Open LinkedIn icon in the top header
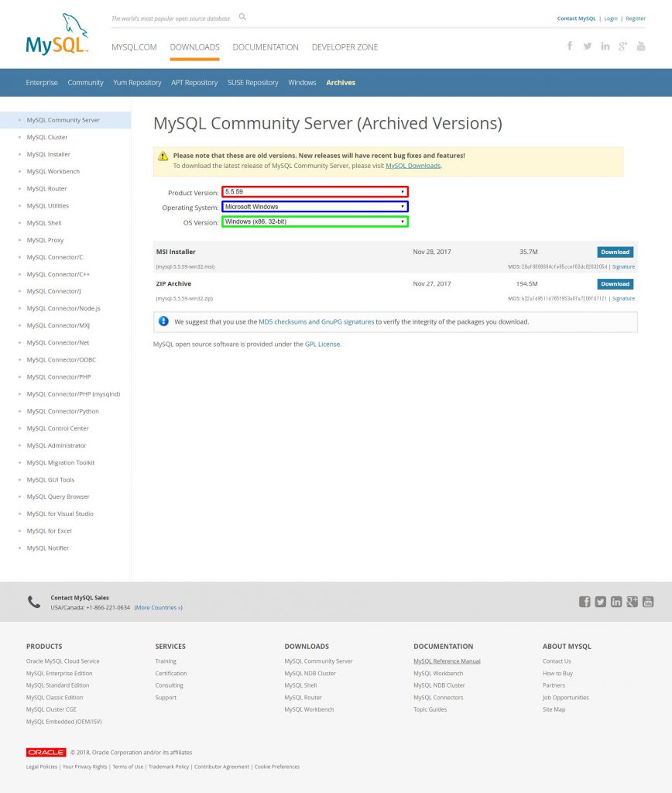Viewport: 672px width, 793px height. (x=605, y=46)
